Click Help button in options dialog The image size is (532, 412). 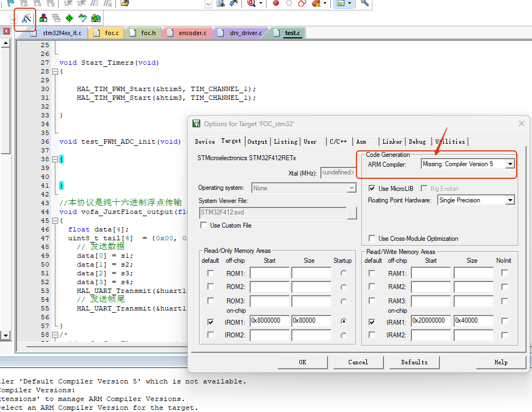point(501,362)
